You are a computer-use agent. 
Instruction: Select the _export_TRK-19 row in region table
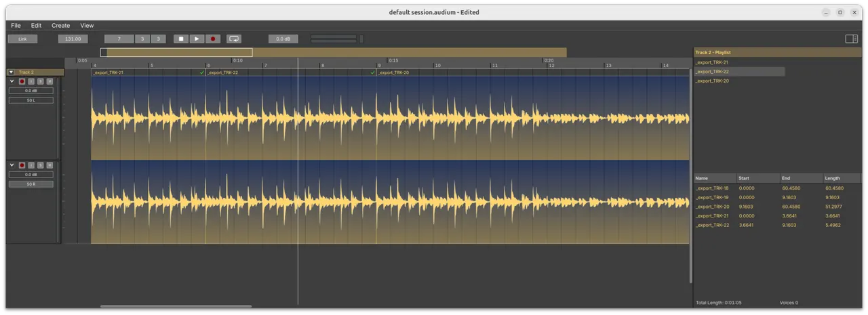[778, 198]
